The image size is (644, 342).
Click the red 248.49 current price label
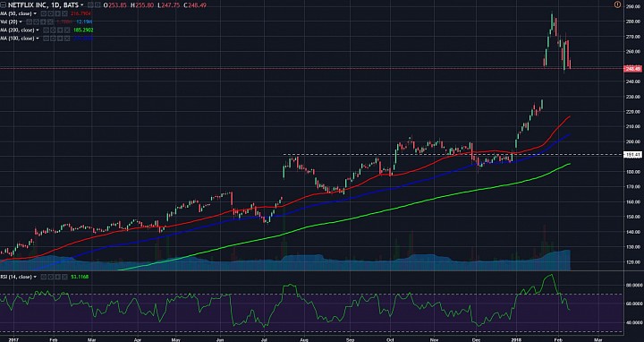[x=632, y=69]
